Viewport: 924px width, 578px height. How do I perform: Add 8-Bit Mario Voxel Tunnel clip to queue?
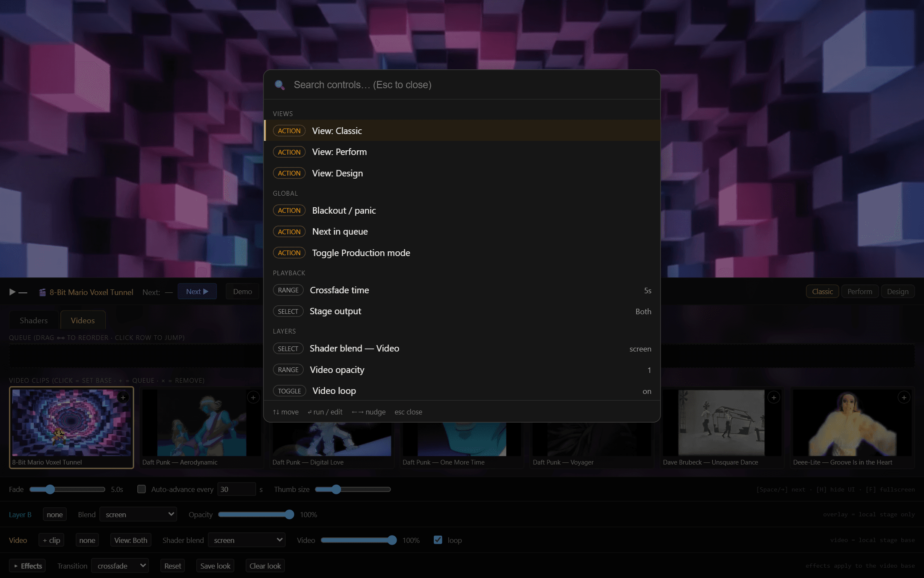click(x=123, y=398)
